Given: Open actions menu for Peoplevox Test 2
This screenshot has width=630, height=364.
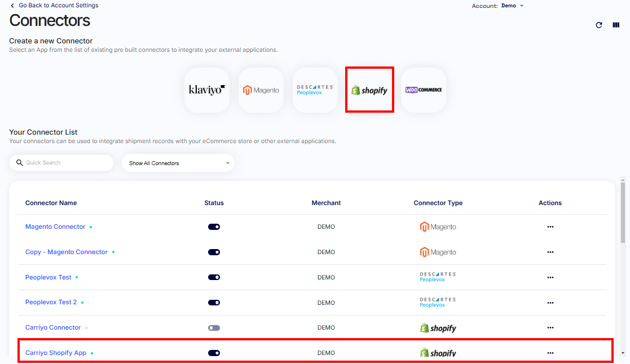Looking at the screenshot, I should [550, 303].
